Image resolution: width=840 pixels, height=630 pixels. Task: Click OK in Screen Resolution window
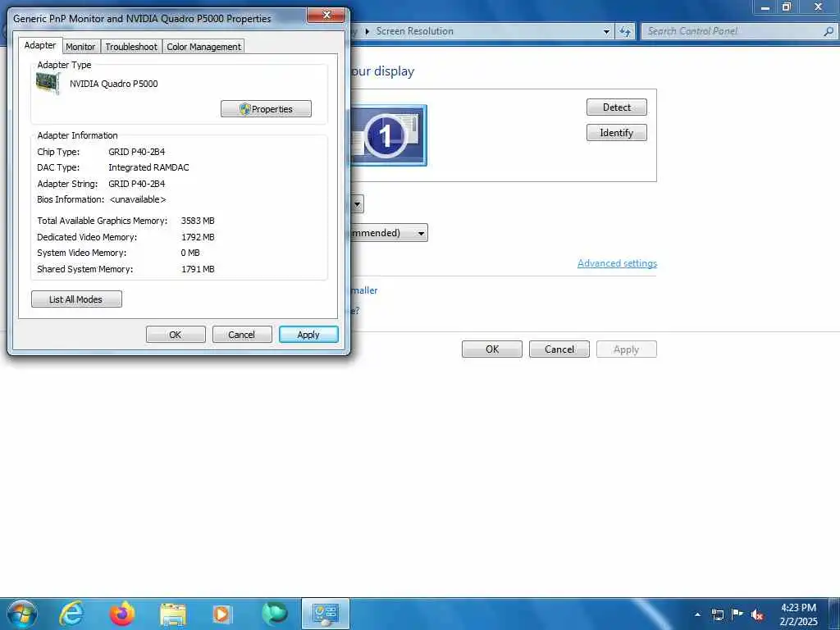[x=492, y=349]
